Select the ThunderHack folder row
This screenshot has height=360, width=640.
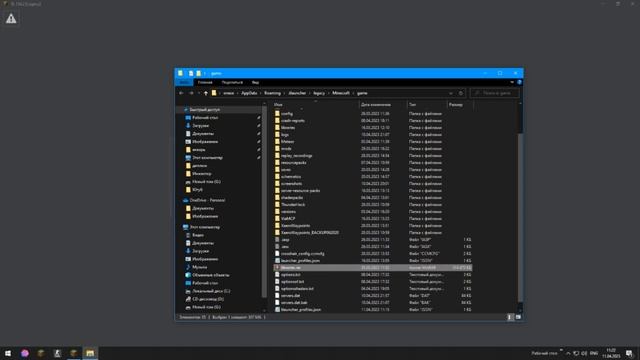point(373,204)
